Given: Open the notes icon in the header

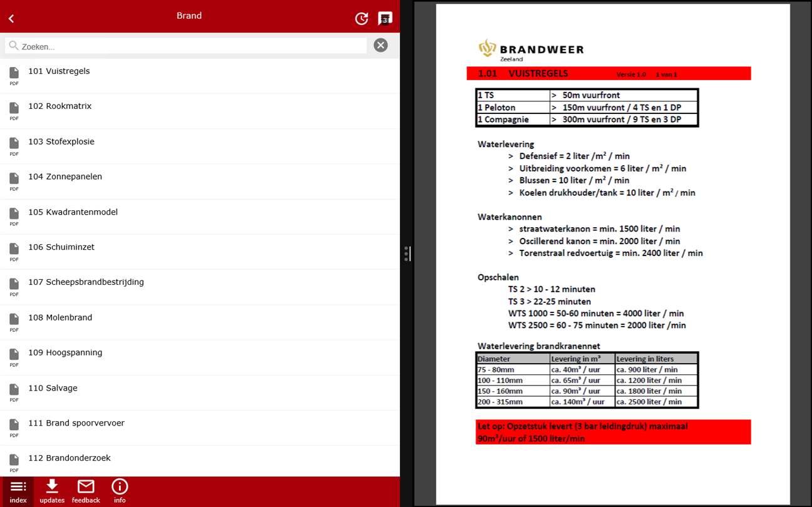Looking at the screenshot, I should [385, 19].
